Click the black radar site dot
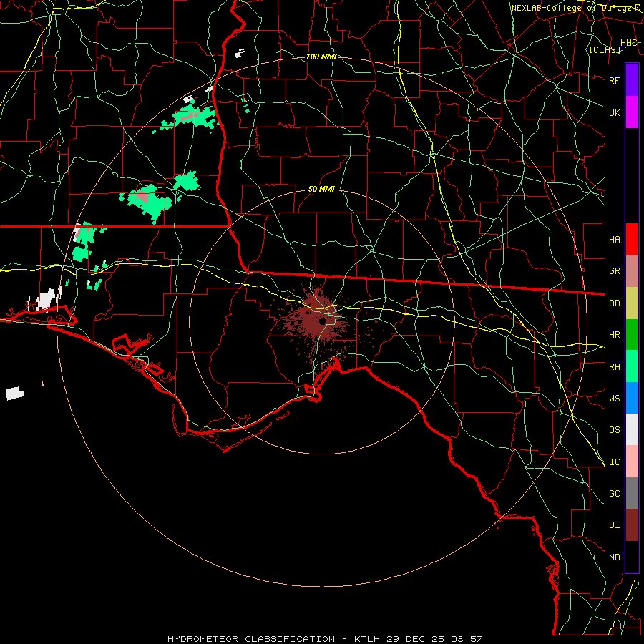This screenshot has width=644, height=644. click(323, 321)
